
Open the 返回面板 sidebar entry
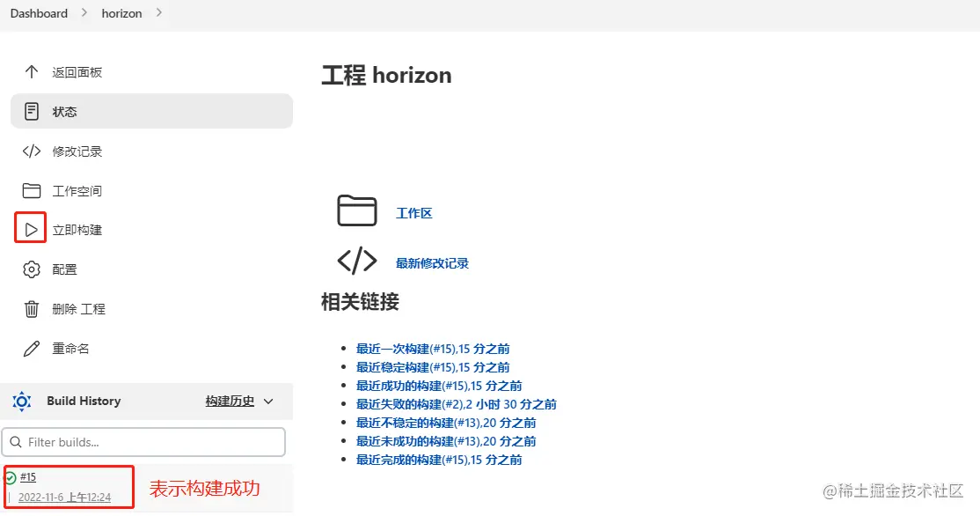click(152, 72)
